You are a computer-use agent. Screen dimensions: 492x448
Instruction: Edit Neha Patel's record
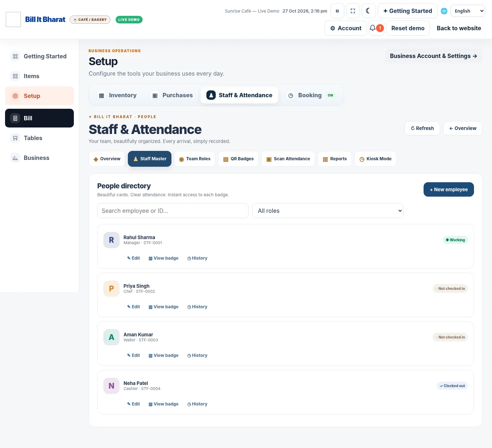coord(133,404)
